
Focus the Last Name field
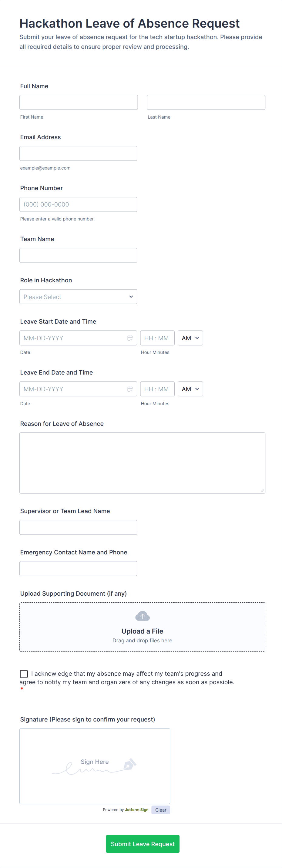pyautogui.click(x=206, y=103)
